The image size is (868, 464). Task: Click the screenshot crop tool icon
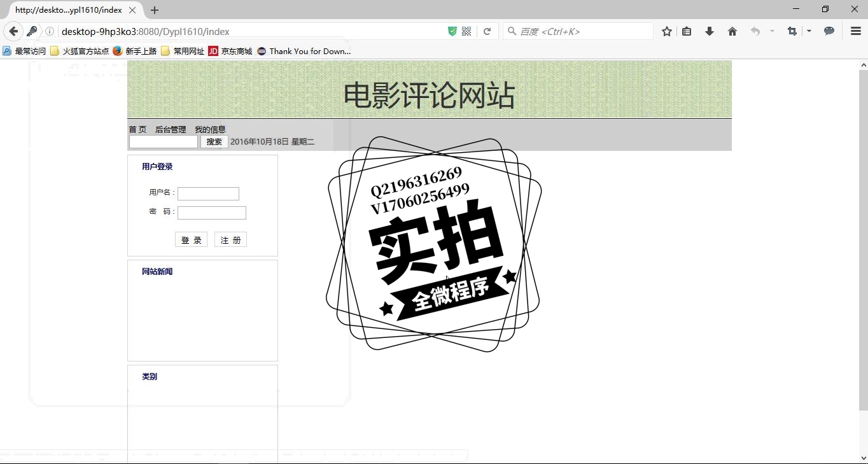[792, 31]
